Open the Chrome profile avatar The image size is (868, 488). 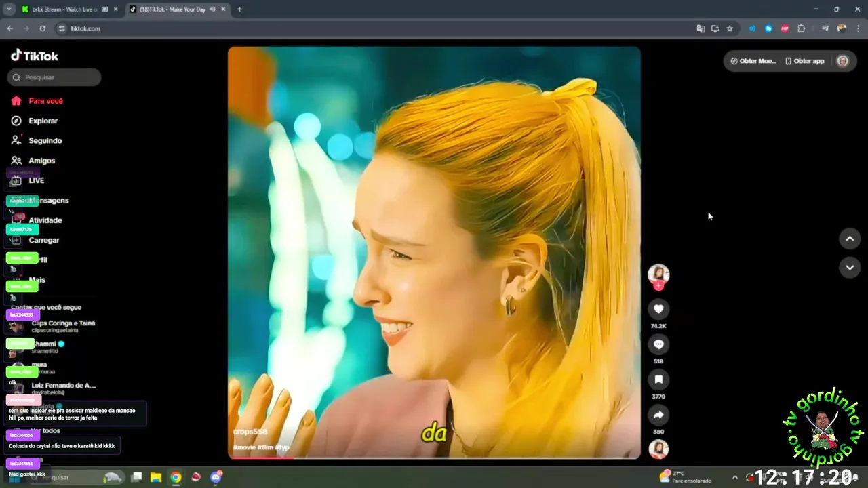(x=842, y=28)
